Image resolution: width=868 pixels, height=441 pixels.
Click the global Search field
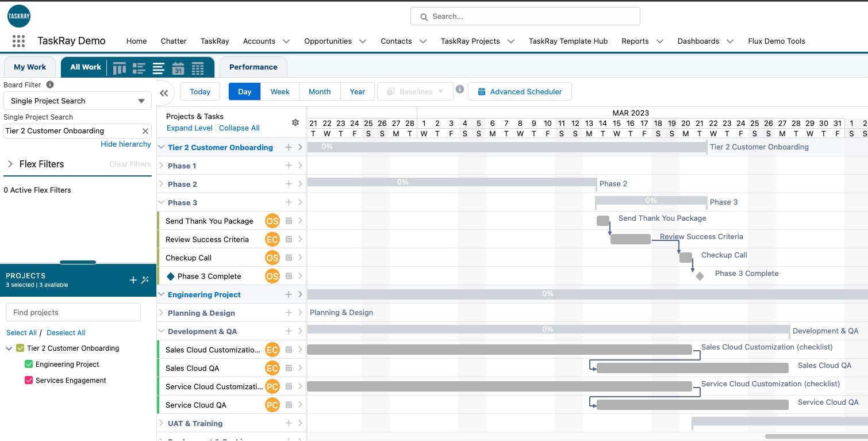coord(525,16)
